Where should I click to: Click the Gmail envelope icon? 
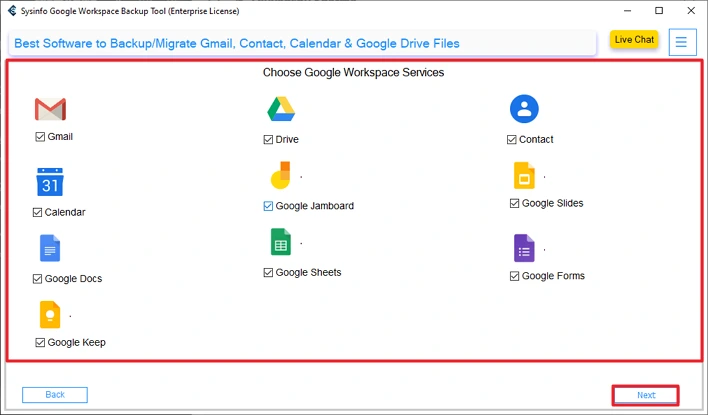click(50, 109)
